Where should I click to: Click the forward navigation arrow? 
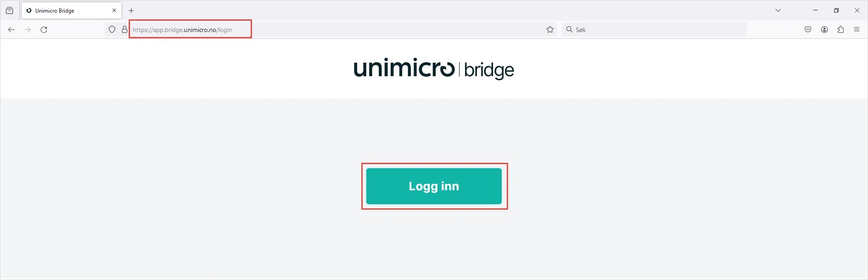[x=28, y=30]
